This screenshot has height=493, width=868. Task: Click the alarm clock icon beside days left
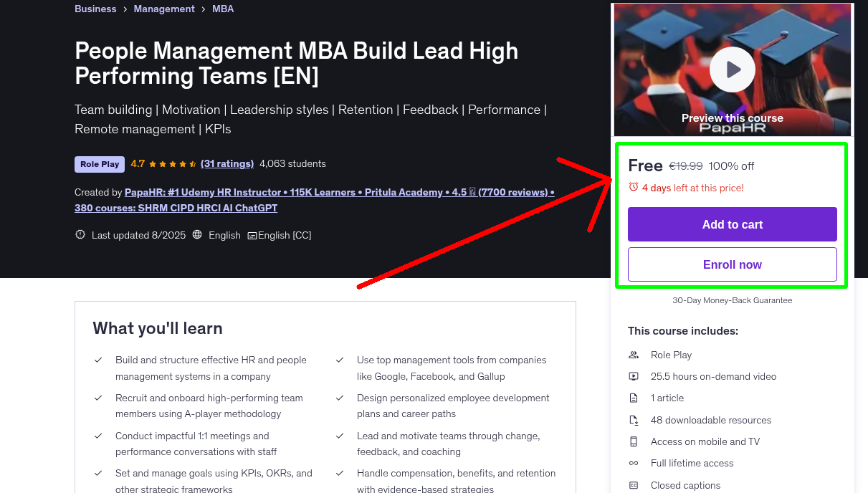633,187
